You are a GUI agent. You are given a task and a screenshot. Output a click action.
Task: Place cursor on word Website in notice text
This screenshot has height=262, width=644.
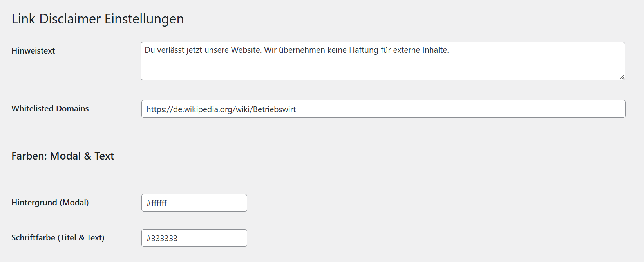tap(246, 50)
